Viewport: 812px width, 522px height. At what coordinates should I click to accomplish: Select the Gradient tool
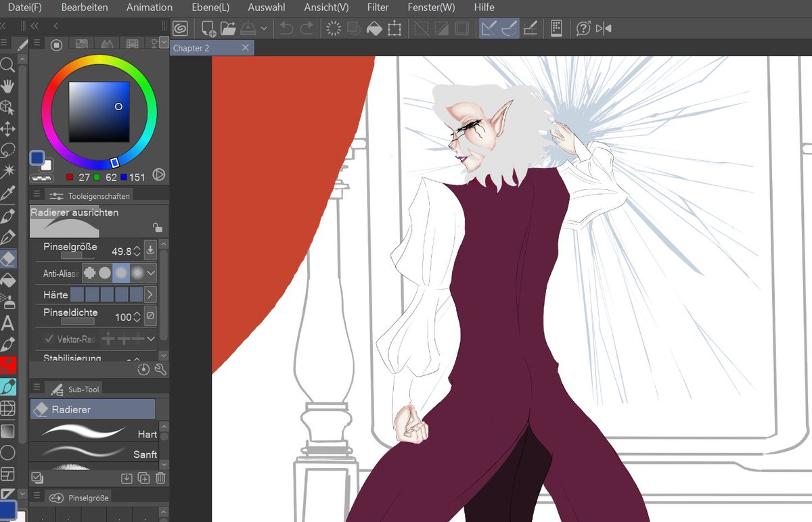click(7, 431)
